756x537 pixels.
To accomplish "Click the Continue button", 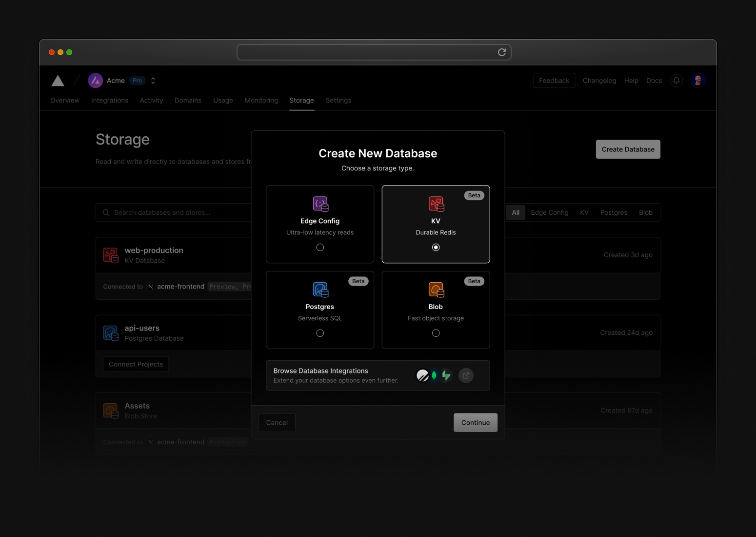I will (x=476, y=423).
